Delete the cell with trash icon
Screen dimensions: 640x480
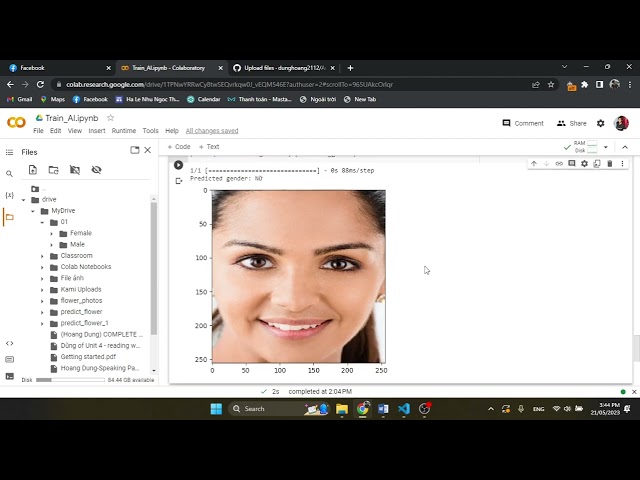click(610, 164)
